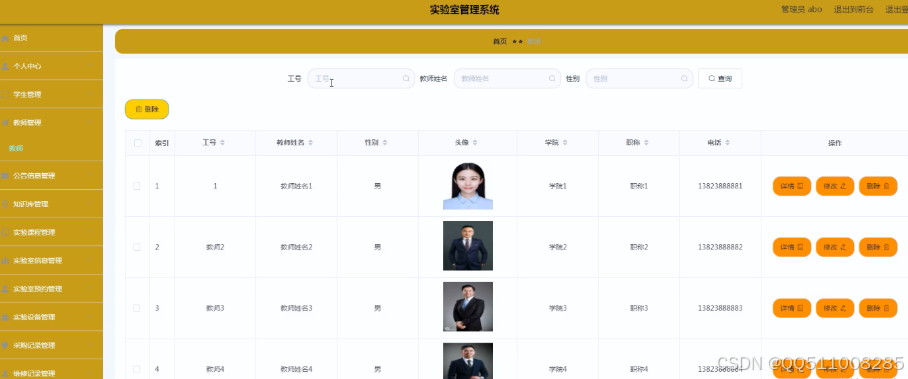Focus the 工号 search input field

(361, 78)
